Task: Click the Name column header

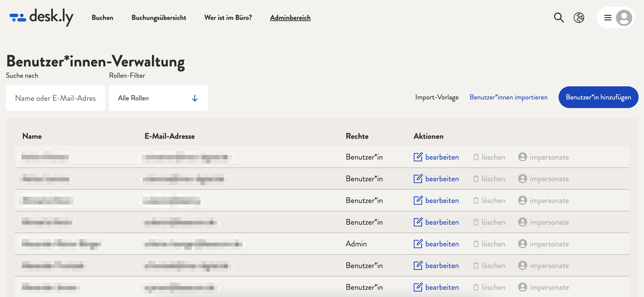Action: [x=32, y=136]
